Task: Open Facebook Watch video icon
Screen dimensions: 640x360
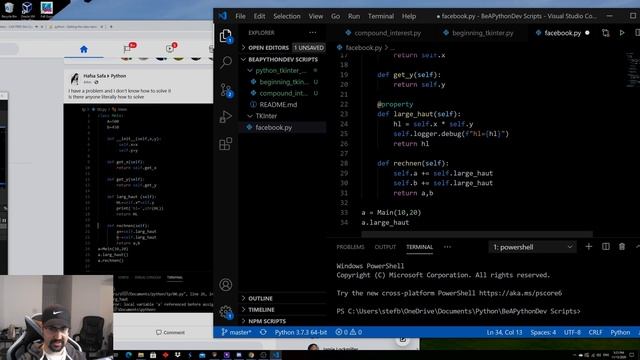Action: (x=170, y=49)
